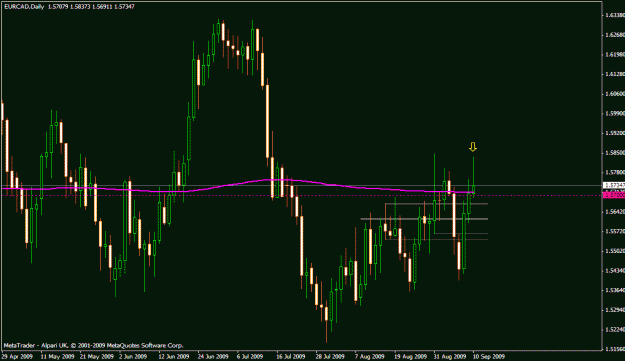This screenshot has height=361, width=625.
Task: Select the yellow down-arrow chart marker
Action: [x=473, y=147]
